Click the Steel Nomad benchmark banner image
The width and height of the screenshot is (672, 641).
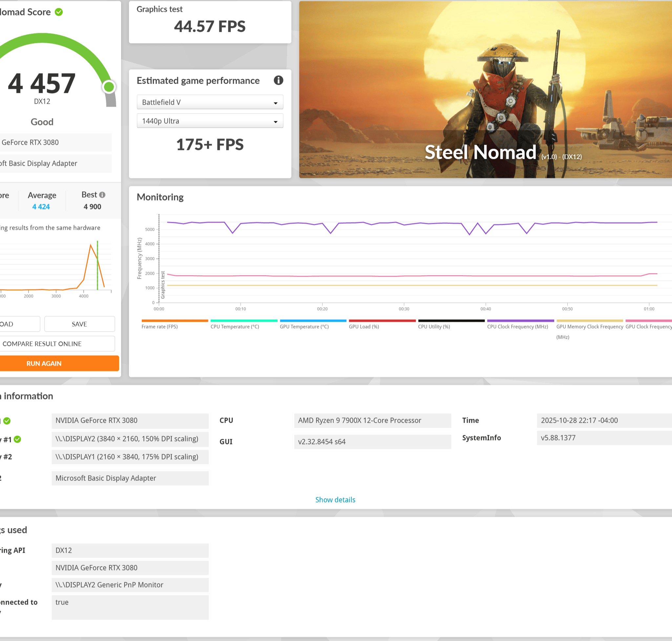coord(486,90)
